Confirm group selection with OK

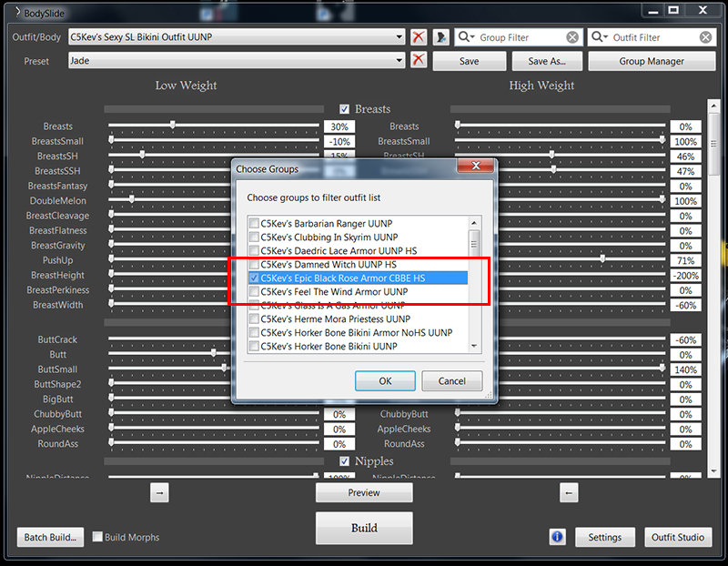(385, 381)
